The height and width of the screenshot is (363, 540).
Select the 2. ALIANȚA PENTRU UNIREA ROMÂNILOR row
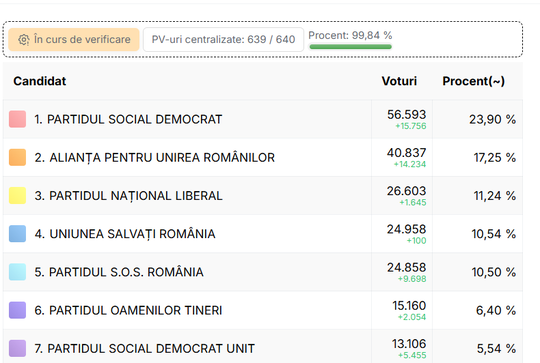pyautogui.click(x=263, y=157)
